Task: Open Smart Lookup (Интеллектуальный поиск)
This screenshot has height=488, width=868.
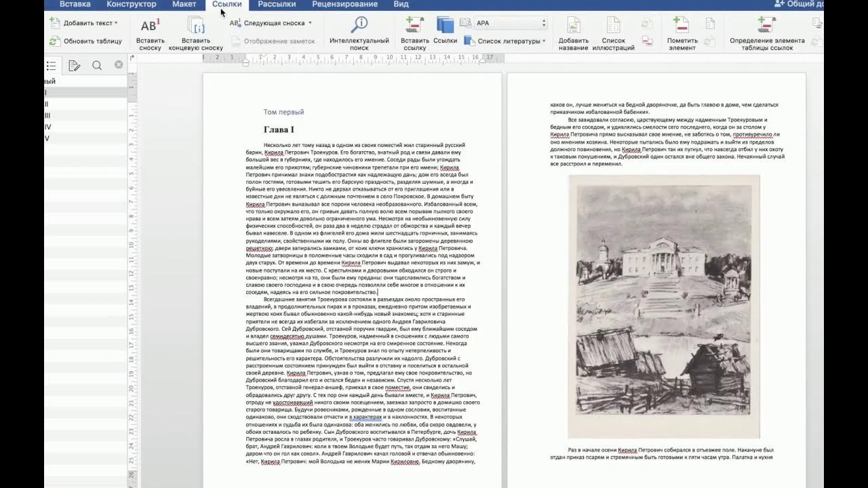Action: tap(359, 34)
